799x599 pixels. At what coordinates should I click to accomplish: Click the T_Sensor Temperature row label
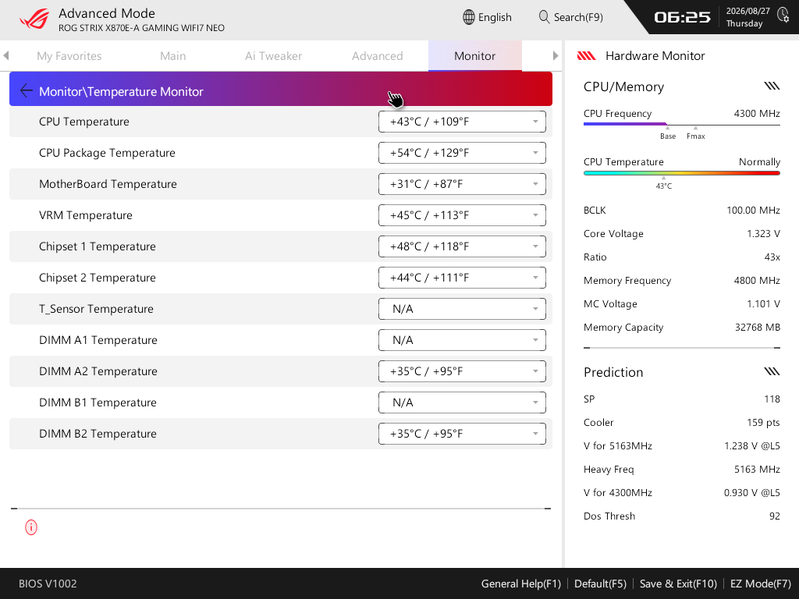coord(96,309)
